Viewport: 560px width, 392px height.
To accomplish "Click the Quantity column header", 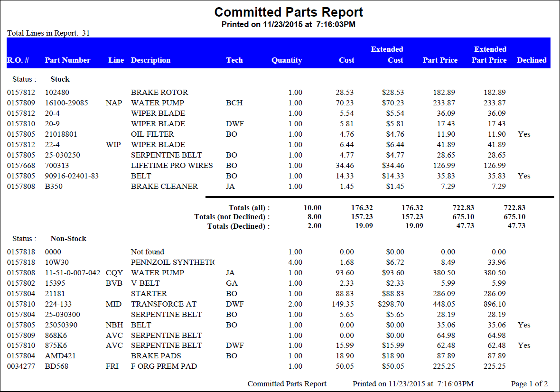I will [287, 60].
